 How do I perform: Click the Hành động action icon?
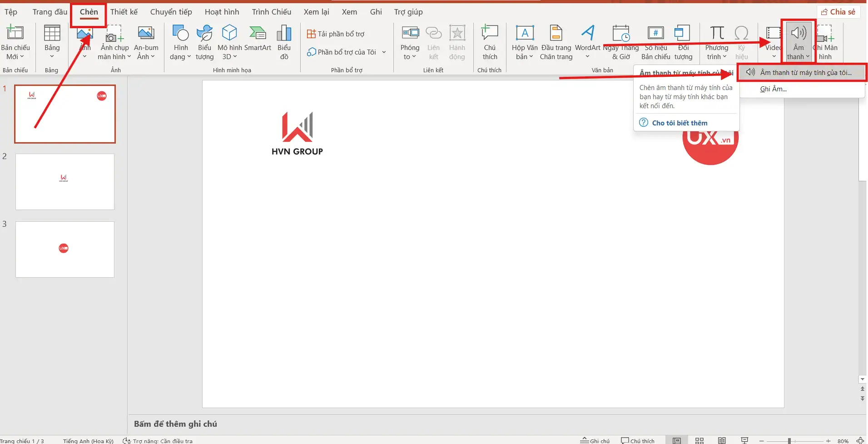tap(457, 43)
